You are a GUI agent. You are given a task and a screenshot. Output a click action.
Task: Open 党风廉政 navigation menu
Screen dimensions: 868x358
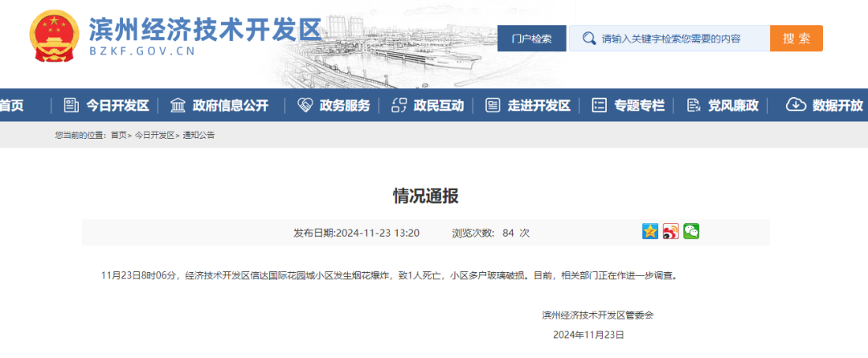[x=733, y=105]
